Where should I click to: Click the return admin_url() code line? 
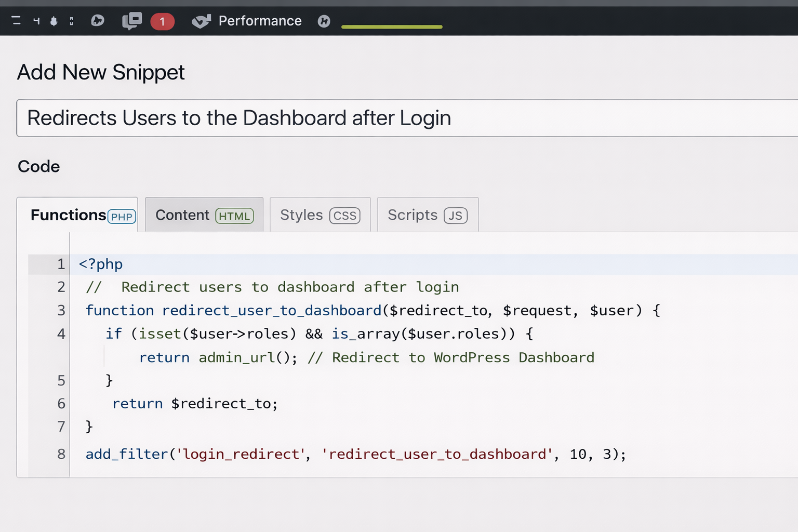point(366,357)
